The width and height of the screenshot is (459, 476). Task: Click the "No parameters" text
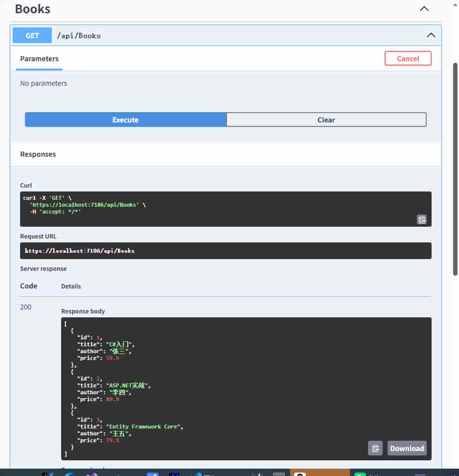(x=44, y=83)
